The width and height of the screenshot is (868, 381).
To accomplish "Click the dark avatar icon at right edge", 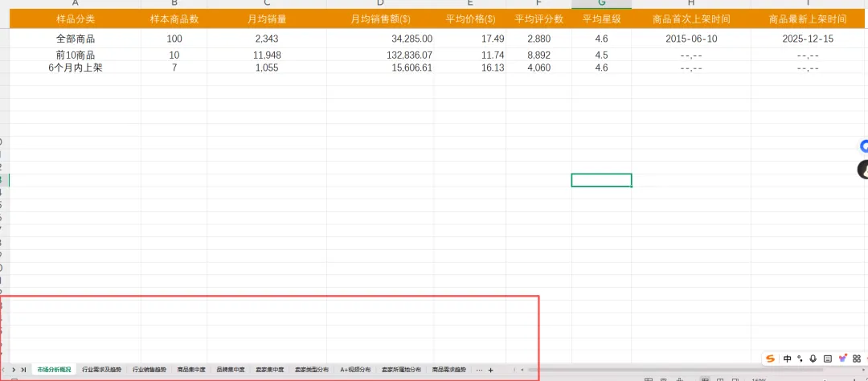I will pos(863,170).
